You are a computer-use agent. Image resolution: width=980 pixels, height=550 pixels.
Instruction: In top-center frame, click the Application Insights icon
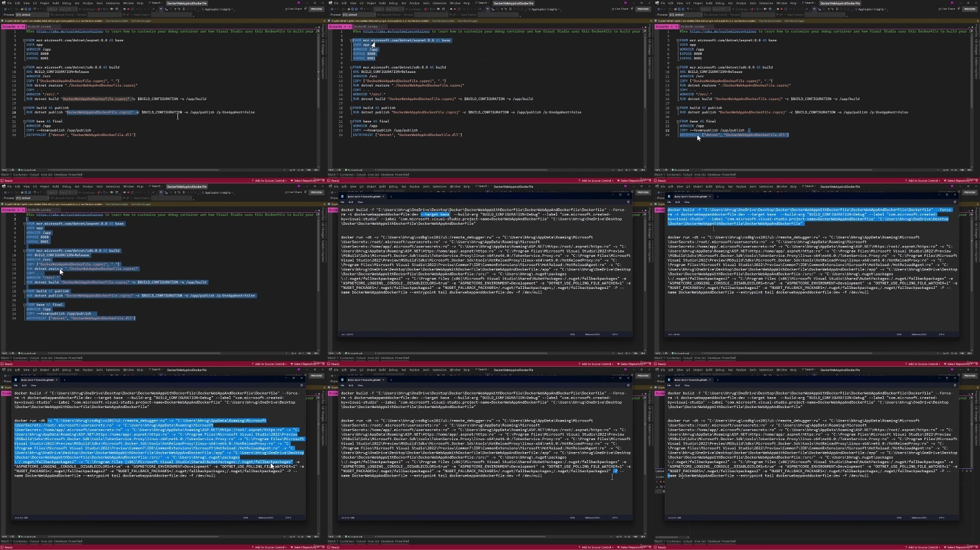click(x=529, y=9)
